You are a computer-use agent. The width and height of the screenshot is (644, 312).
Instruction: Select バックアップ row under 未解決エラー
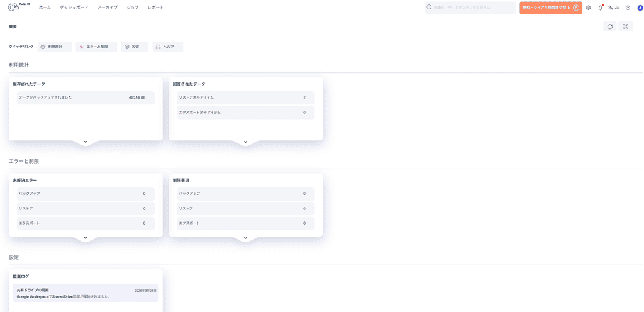click(86, 194)
